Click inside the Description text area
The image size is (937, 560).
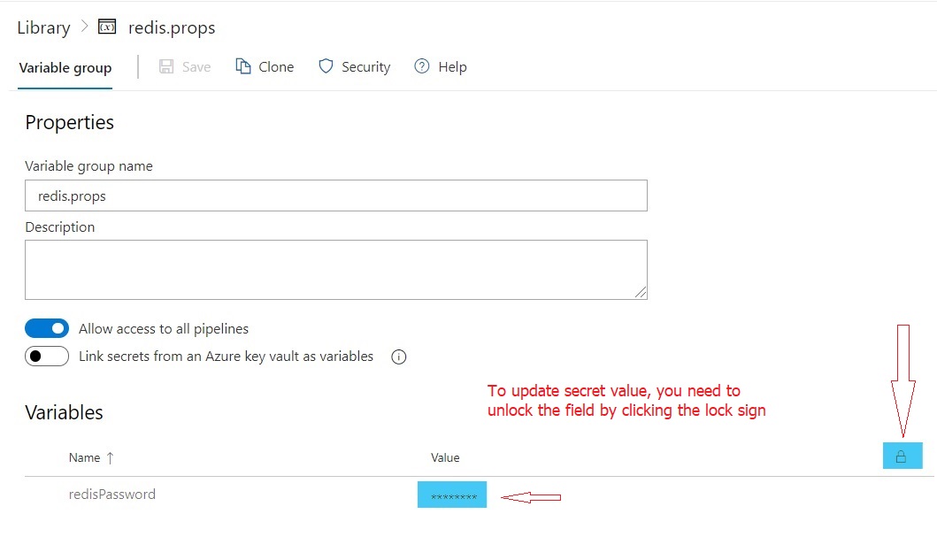(x=335, y=269)
